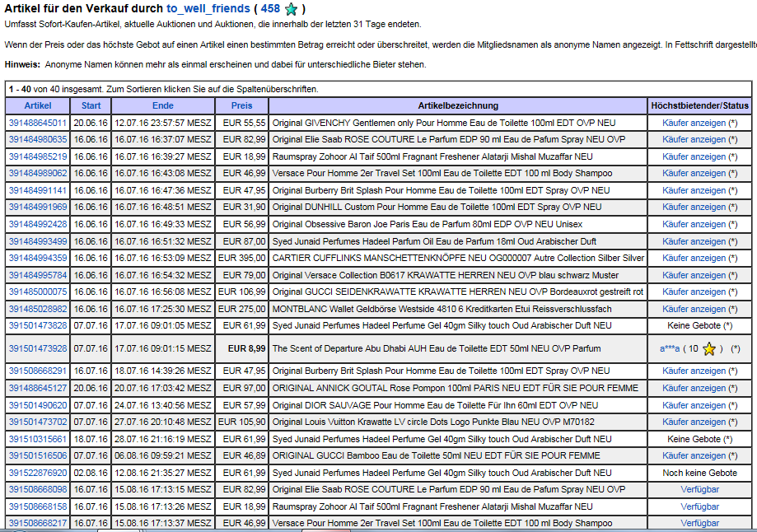This screenshot has width=757, height=532.
Task: Open seller profile to_well_friends
Action: 208,8
